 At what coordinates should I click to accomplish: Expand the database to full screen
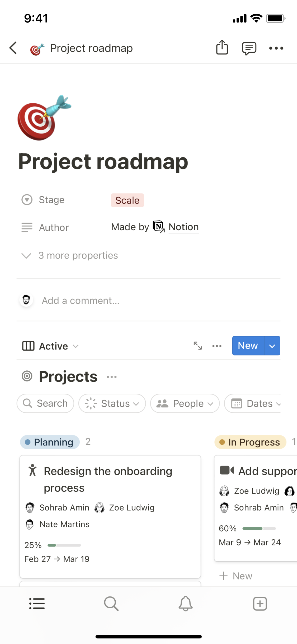(198, 346)
